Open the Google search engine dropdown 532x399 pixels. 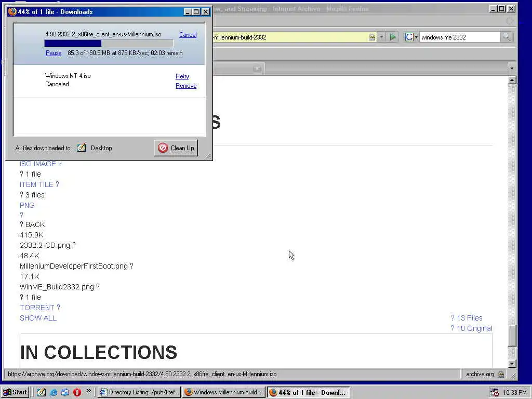[411, 37]
